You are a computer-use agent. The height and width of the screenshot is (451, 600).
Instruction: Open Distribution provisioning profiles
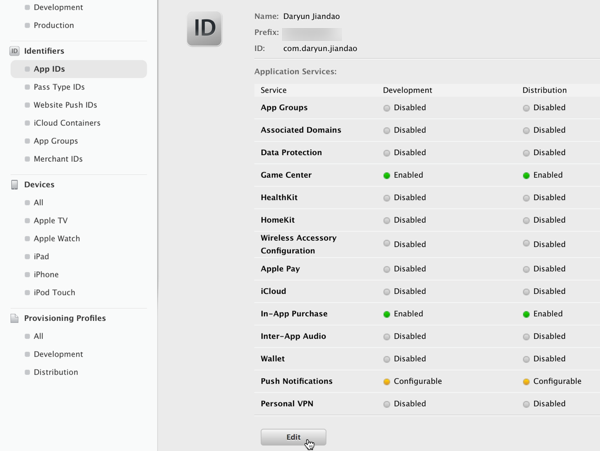tap(56, 372)
